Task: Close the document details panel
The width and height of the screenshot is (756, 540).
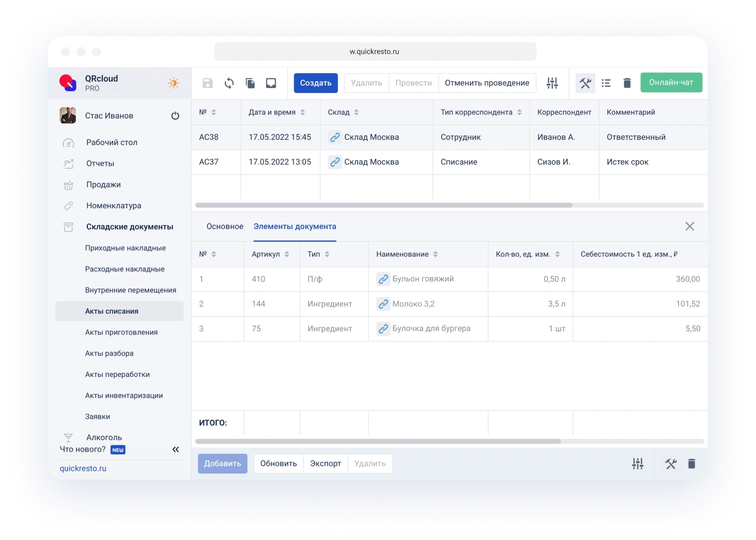Action: [x=689, y=226]
